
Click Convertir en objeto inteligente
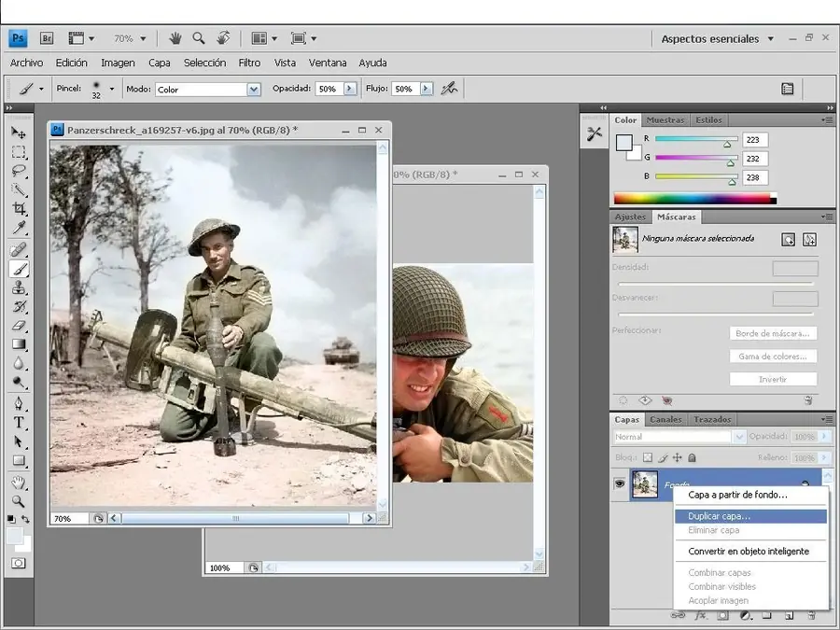pyautogui.click(x=749, y=551)
